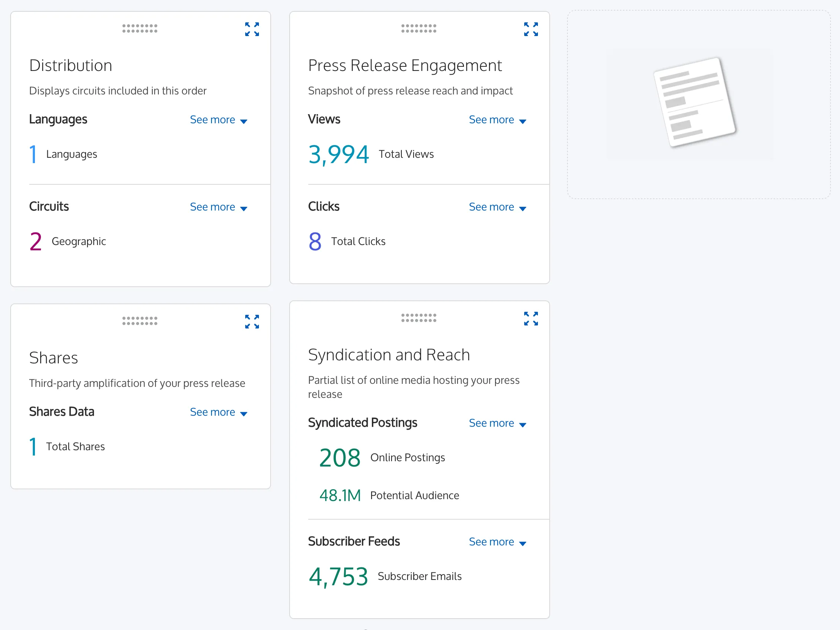
Task: Open See more for Clicks
Action: coord(497,207)
